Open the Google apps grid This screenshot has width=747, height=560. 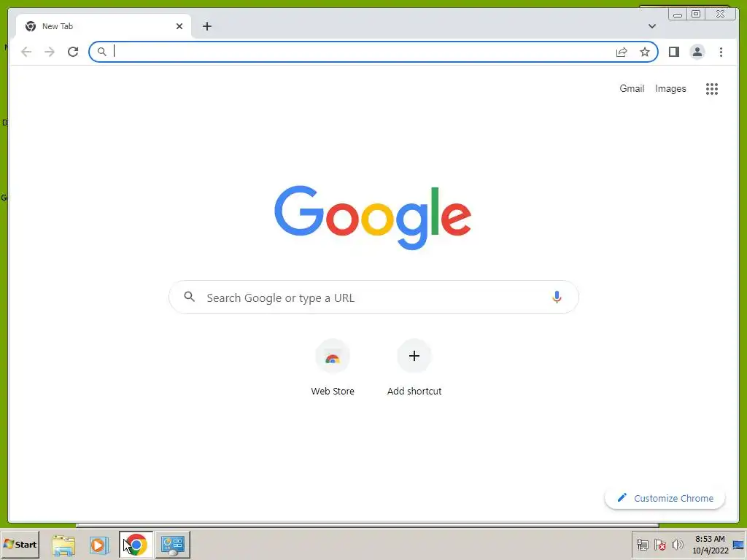pyautogui.click(x=712, y=88)
